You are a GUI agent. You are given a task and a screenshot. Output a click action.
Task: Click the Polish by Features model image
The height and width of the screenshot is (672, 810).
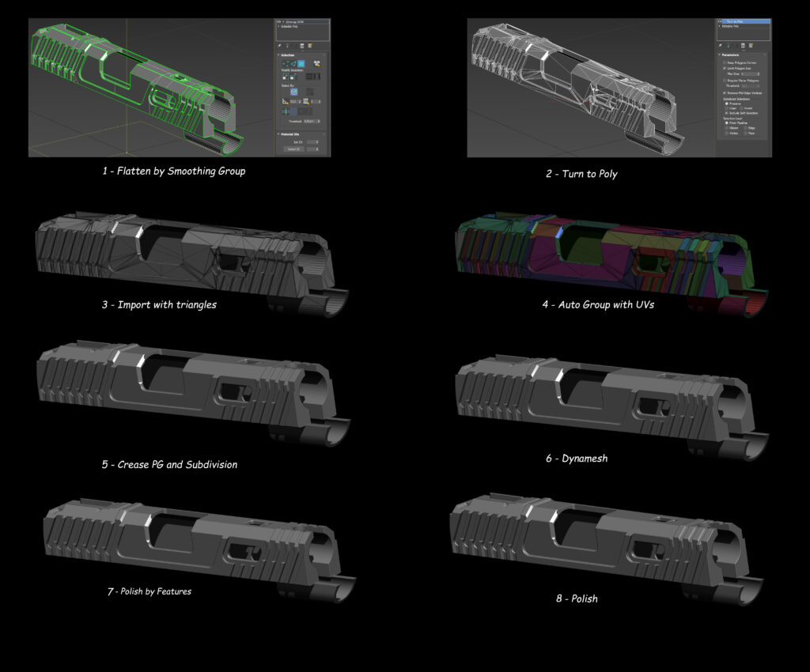click(x=199, y=549)
